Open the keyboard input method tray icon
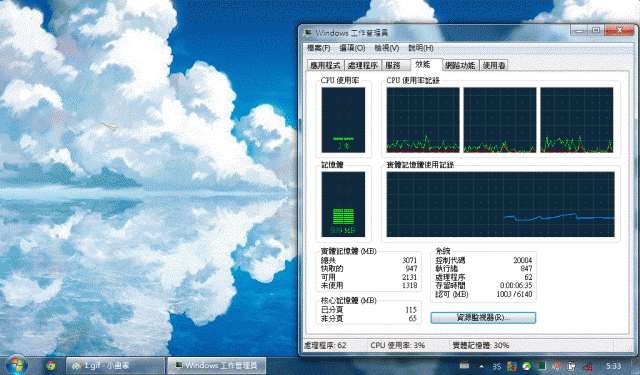The image size is (640, 375). (464, 366)
